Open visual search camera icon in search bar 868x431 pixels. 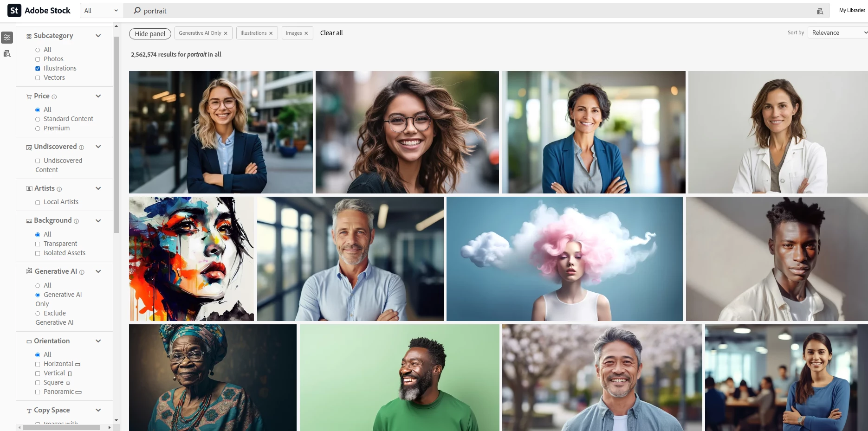point(820,11)
